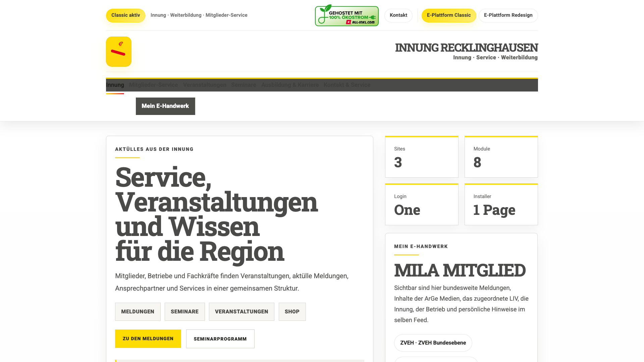Viewport: 644px width, 362px height.
Task: Click the 'MELDUNGEN' filter button
Action: tap(138, 311)
